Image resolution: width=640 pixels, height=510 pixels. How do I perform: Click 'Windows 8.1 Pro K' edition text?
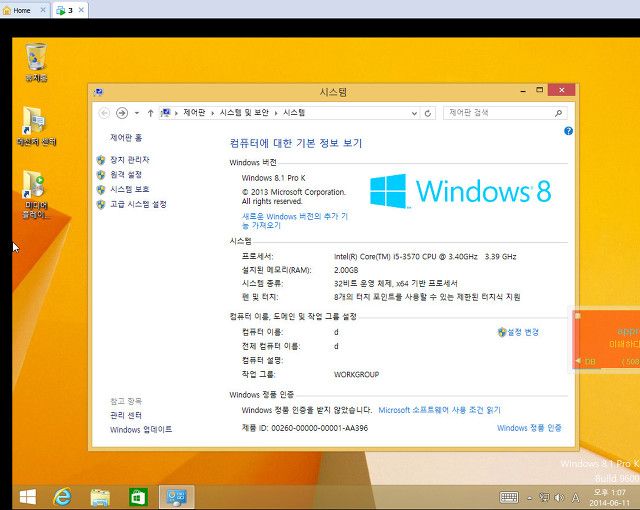[273, 178]
